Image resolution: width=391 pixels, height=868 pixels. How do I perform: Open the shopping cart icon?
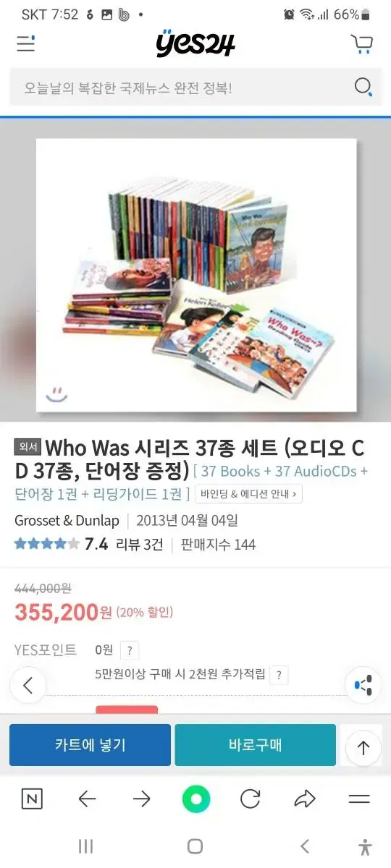pos(361,44)
